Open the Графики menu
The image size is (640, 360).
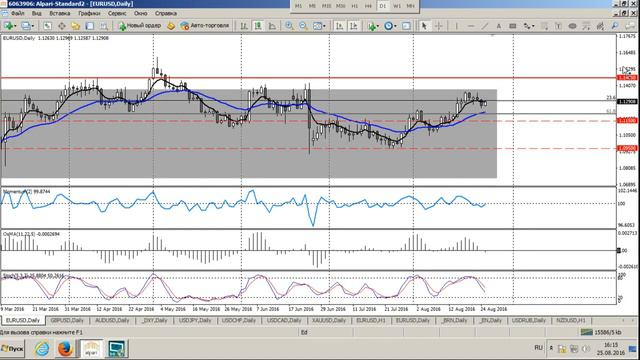[x=89, y=13]
